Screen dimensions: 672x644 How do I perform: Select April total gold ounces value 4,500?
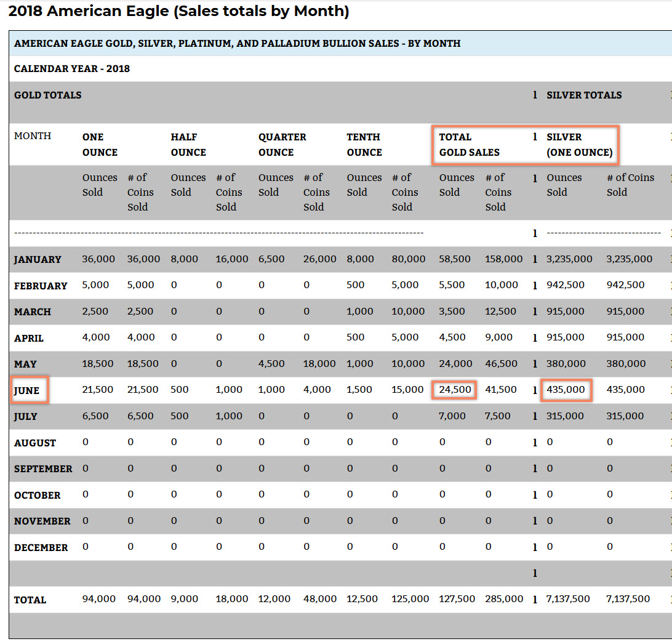452,337
